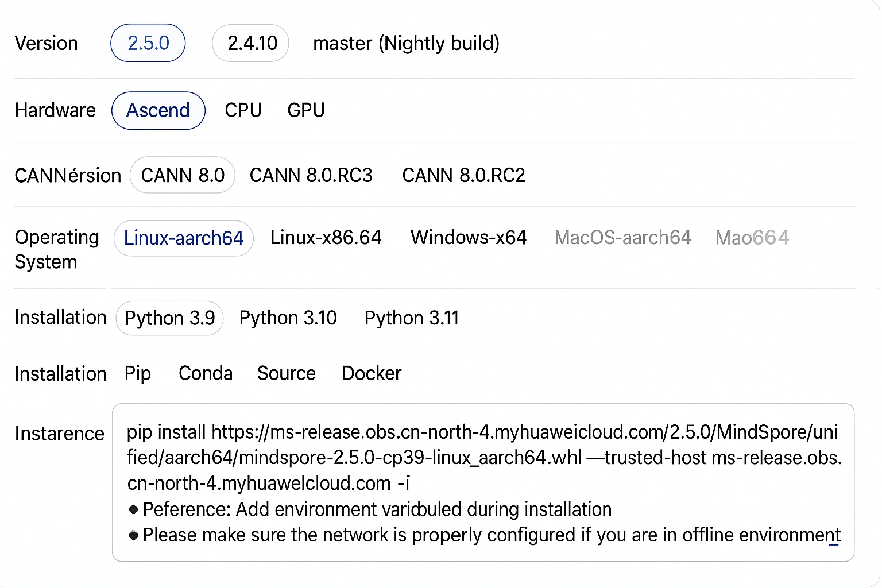The image size is (882, 588).
Task: Choose master (Nightly build) version
Action: [x=406, y=43]
